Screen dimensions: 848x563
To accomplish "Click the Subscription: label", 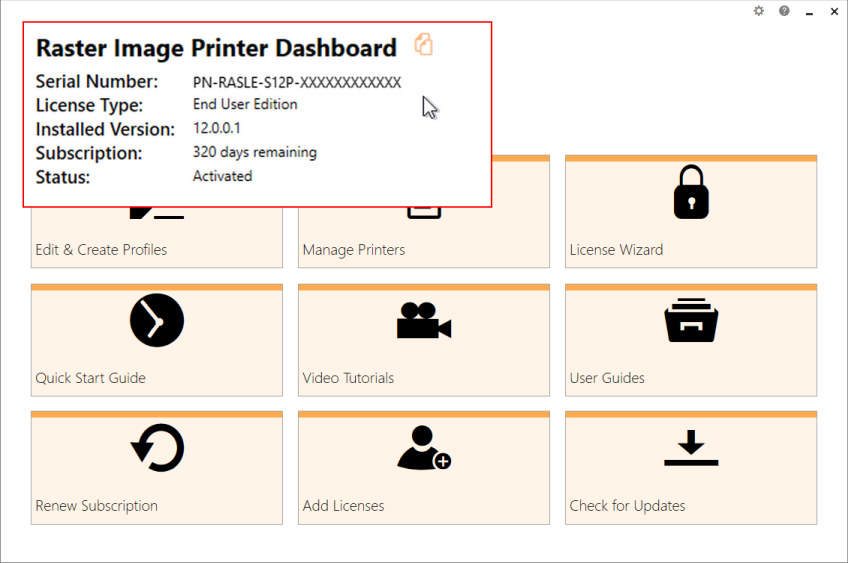I will tap(89, 154).
